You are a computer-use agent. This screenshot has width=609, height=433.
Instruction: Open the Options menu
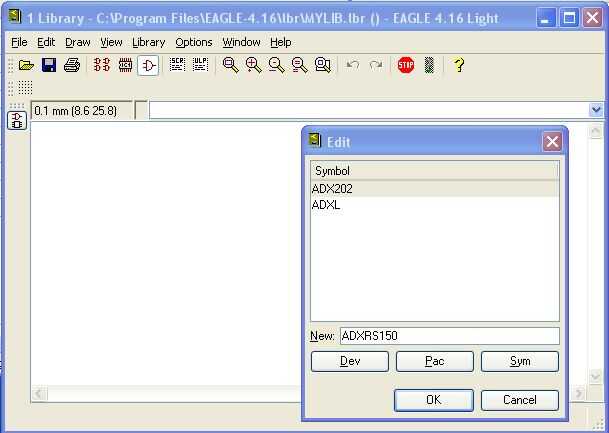pyautogui.click(x=193, y=42)
